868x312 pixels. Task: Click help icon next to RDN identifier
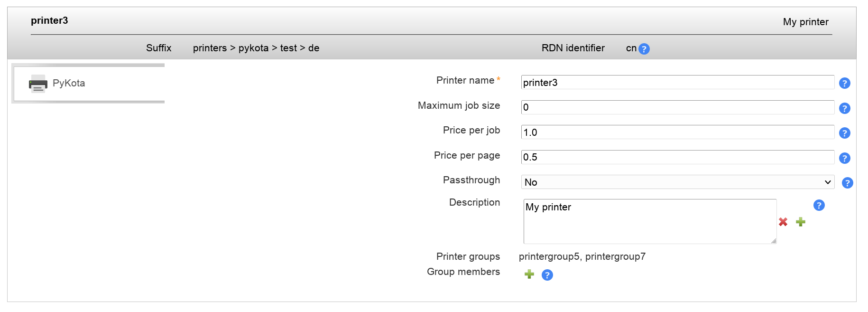(644, 49)
